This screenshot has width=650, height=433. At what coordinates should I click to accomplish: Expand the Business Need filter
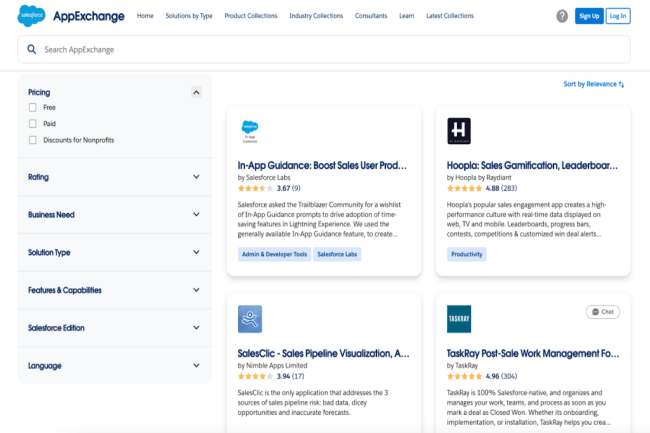click(196, 215)
